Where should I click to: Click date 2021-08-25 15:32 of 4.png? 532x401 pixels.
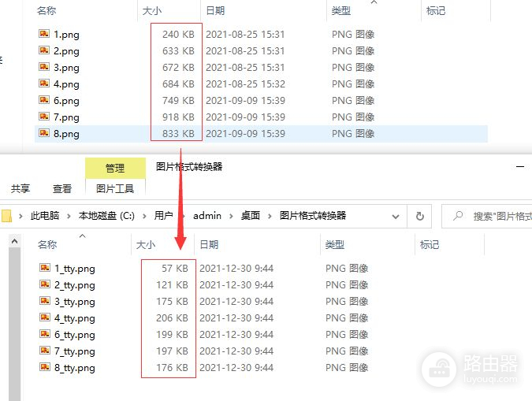click(x=245, y=84)
